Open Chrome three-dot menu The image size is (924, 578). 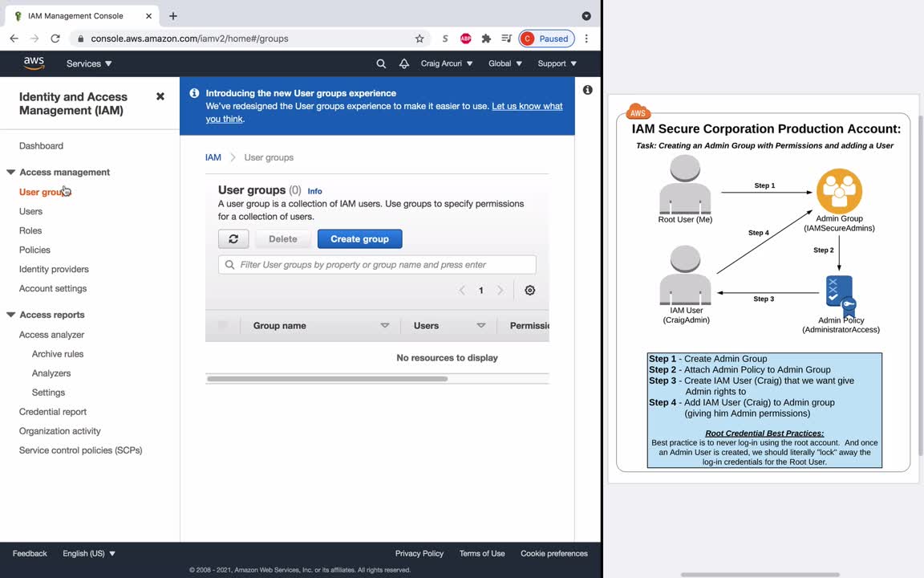tap(586, 39)
